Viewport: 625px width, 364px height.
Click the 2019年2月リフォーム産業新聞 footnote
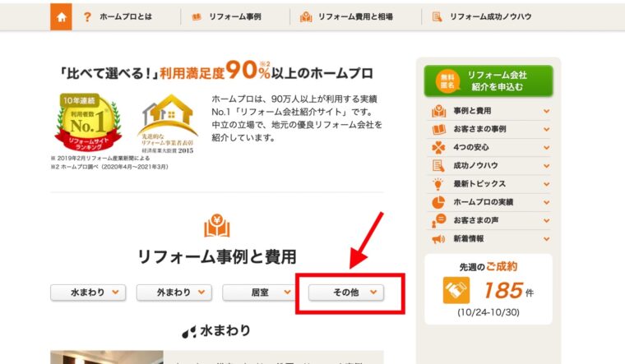[100, 158]
